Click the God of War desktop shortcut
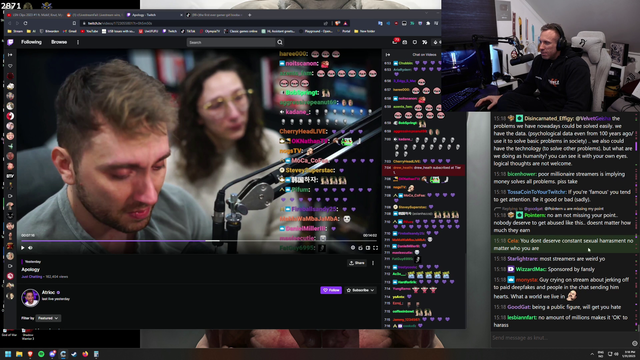Screen dimensions: 640x360 click(x=9, y=332)
